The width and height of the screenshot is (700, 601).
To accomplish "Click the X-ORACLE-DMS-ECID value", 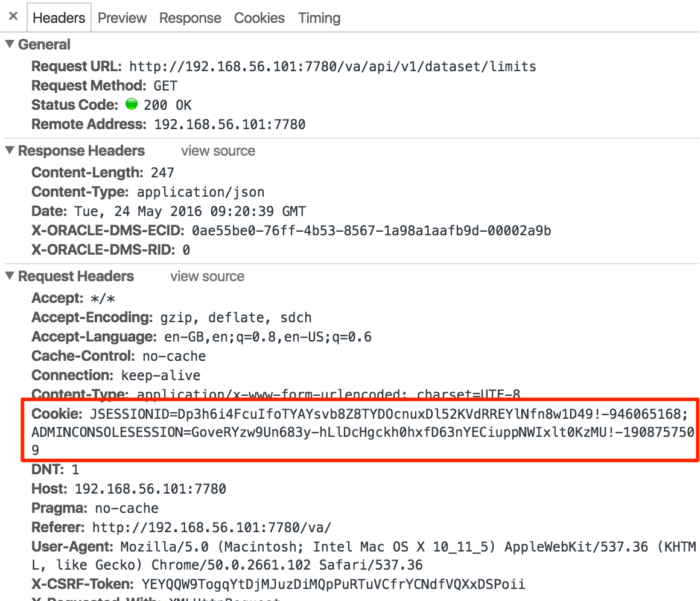I will pos(371,231).
